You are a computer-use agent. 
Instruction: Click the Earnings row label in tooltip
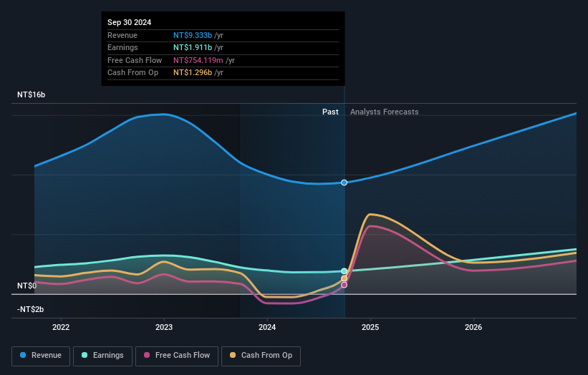click(122, 47)
